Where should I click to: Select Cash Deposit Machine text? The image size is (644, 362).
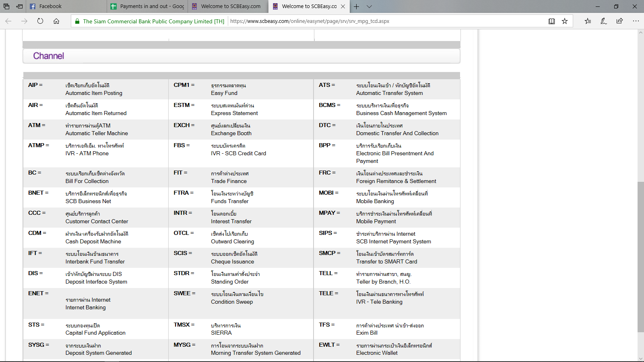[x=93, y=241]
